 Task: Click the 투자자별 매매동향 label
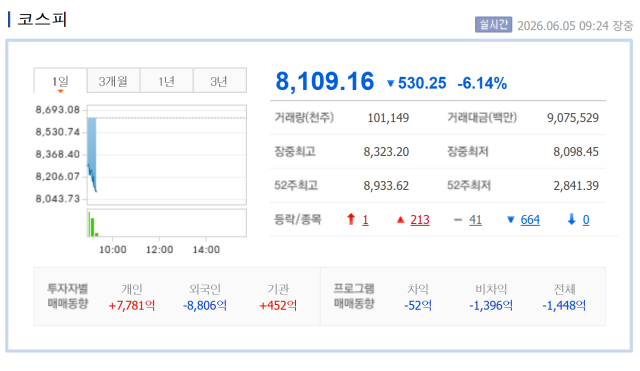[x=68, y=296]
